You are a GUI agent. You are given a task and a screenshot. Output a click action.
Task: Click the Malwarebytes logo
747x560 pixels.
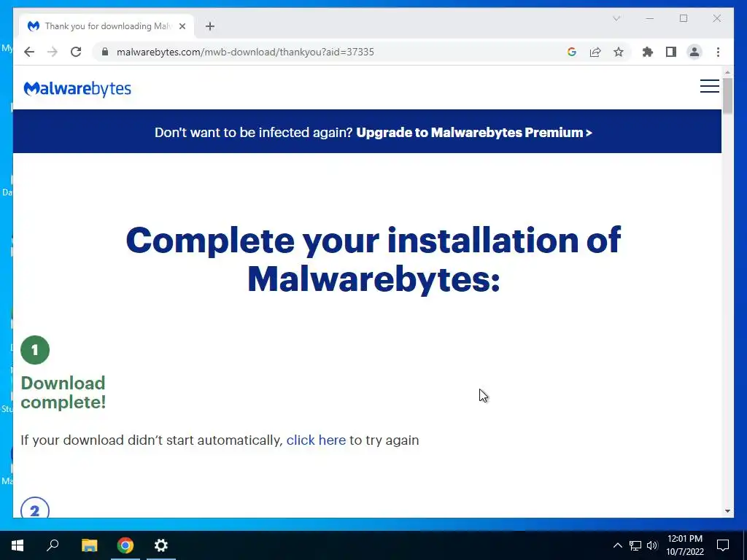77,88
